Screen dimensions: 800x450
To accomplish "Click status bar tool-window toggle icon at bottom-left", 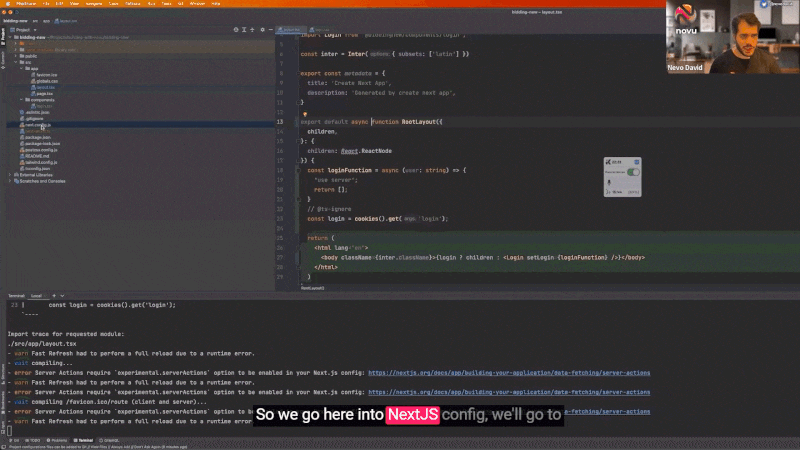I will coord(3,446).
